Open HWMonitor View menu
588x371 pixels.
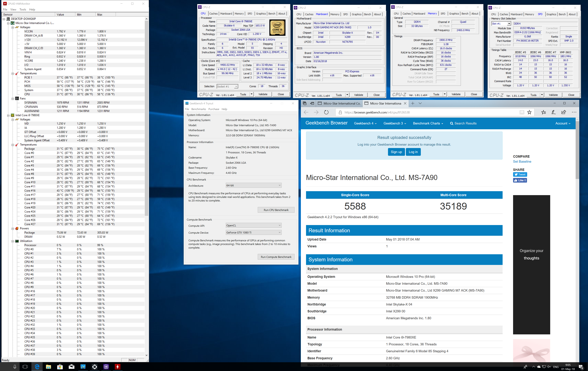pos(13,9)
